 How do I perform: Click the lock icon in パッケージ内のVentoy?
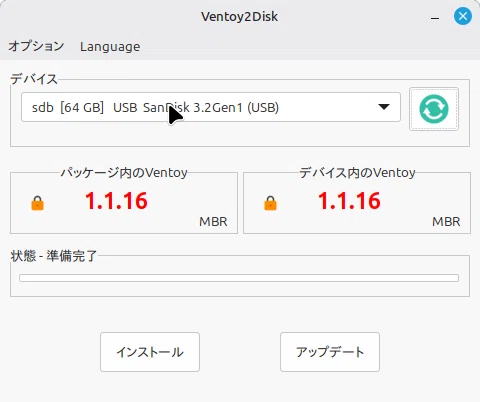[37, 203]
